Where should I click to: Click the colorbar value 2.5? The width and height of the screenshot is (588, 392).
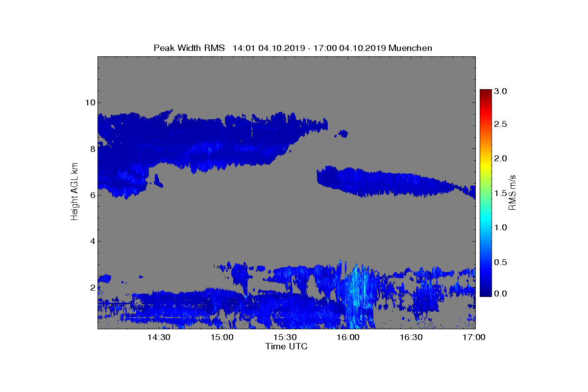[x=501, y=124]
